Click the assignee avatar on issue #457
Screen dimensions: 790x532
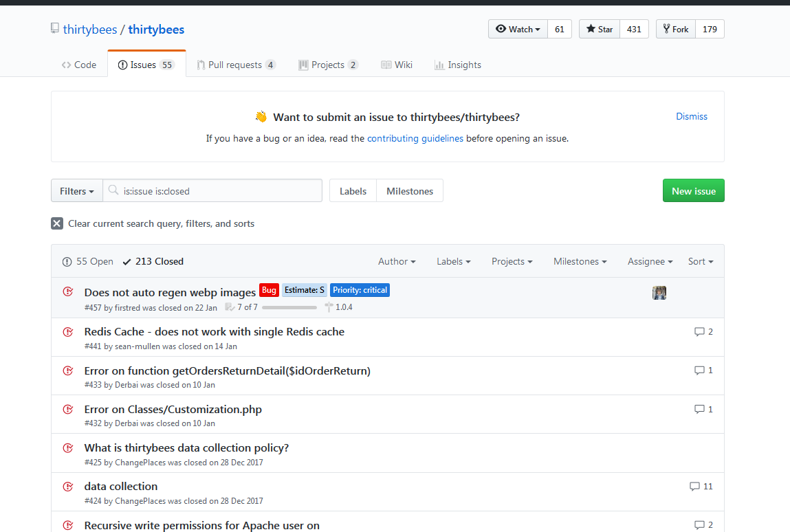point(659,293)
